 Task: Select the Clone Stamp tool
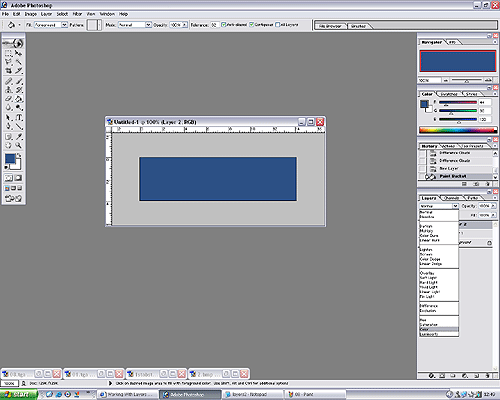tap(9, 90)
